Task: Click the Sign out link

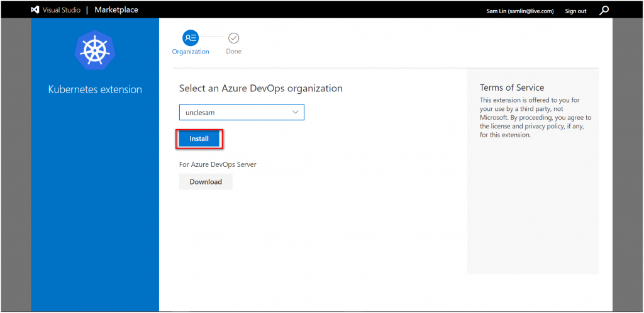Action: (575, 11)
